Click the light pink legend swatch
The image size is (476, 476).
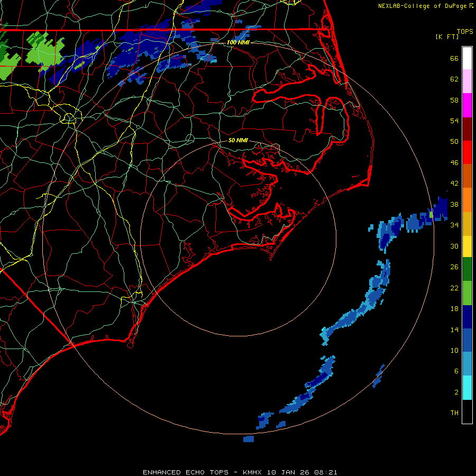467,81
